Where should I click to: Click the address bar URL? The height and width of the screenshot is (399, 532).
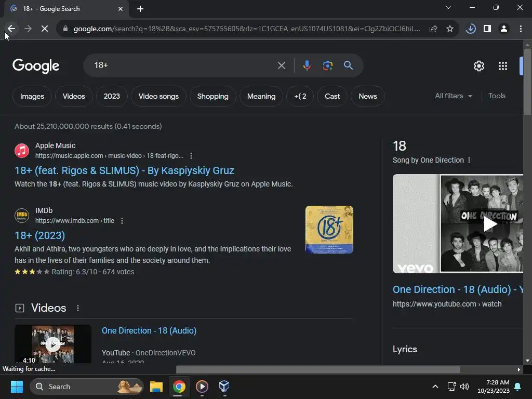point(246,29)
